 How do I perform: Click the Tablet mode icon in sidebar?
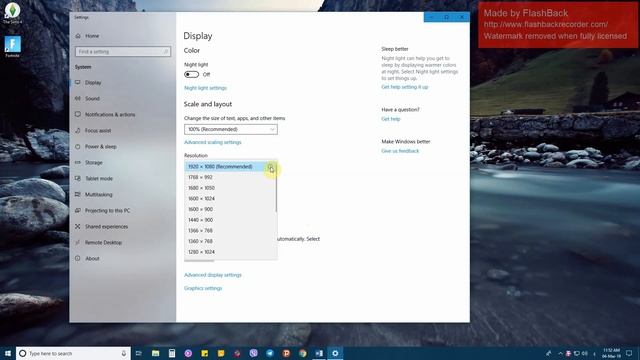point(78,178)
